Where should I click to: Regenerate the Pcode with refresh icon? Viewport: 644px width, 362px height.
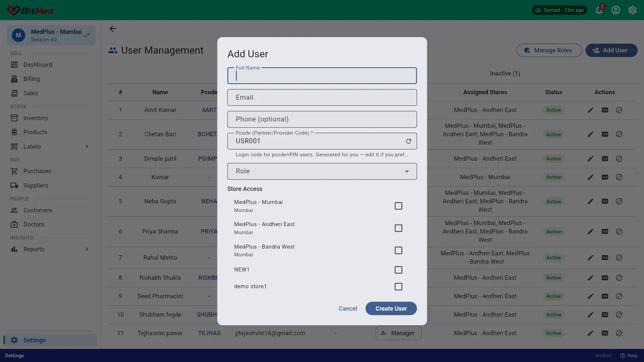[x=408, y=141]
